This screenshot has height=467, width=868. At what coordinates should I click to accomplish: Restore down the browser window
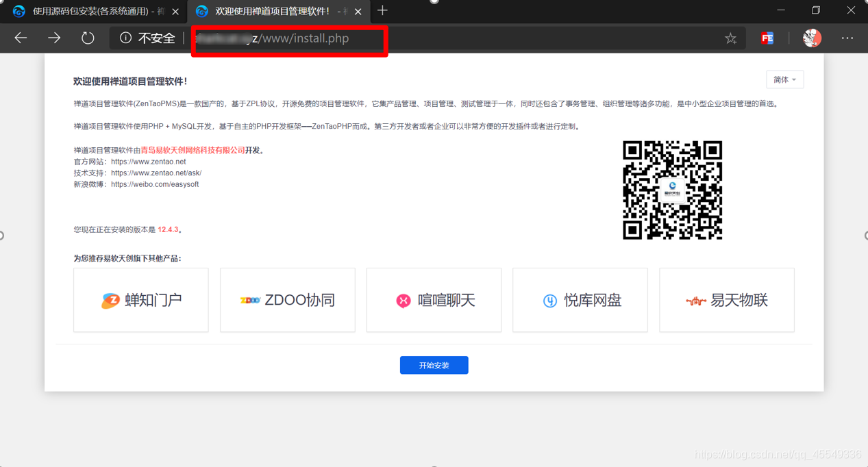click(x=816, y=10)
